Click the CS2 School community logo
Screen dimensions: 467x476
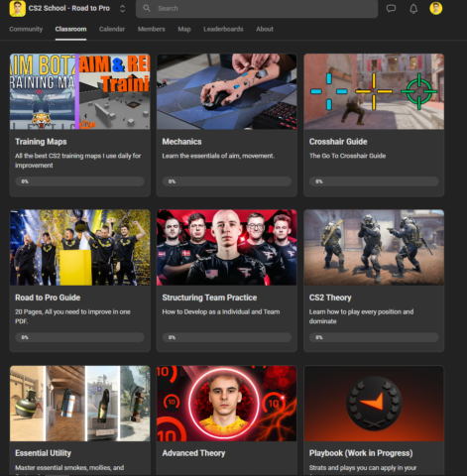(18, 8)
